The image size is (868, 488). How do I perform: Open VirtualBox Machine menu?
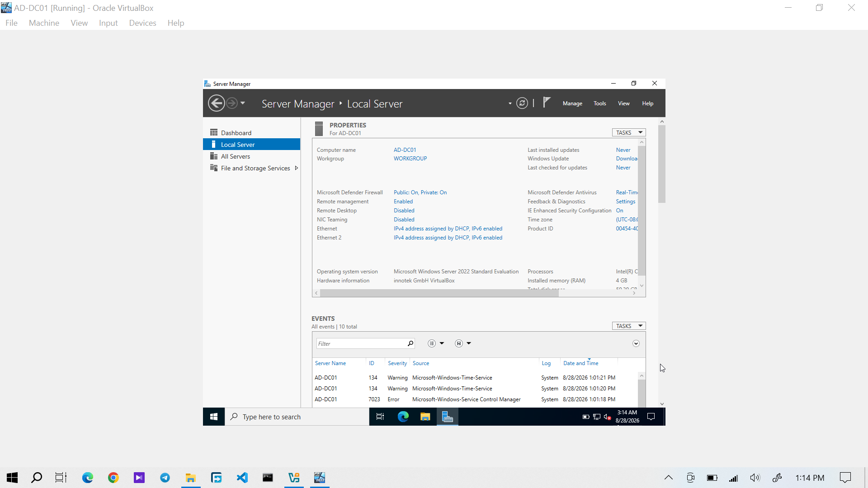(x=44, y=23)
